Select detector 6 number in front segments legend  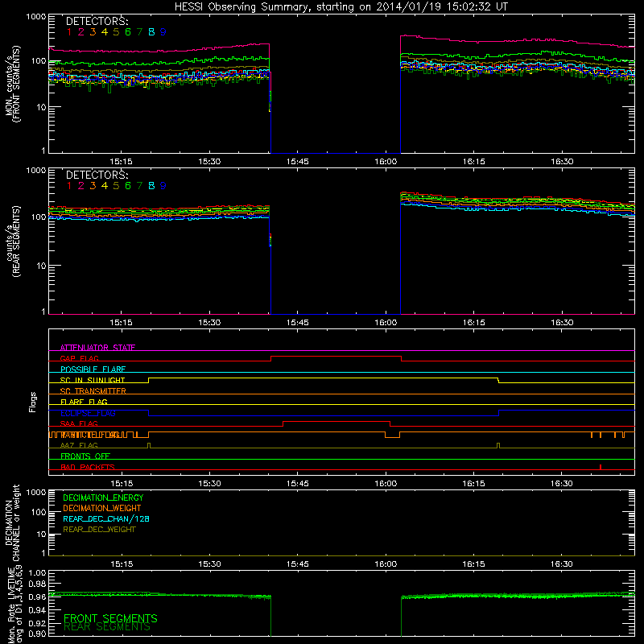click(128, 32)
